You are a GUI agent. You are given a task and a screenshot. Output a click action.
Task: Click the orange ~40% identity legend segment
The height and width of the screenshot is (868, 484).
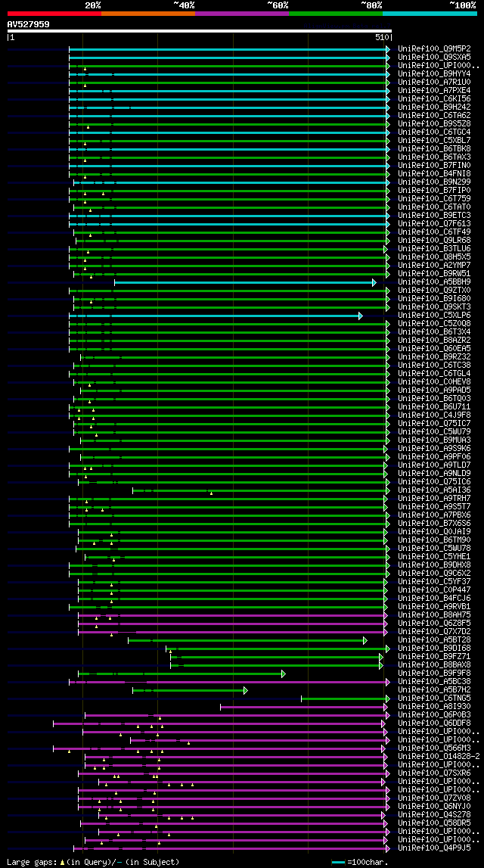click(x=148, y=13)
